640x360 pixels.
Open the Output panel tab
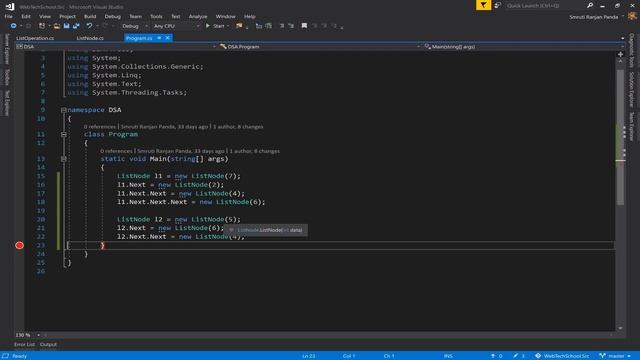[48, 345]
